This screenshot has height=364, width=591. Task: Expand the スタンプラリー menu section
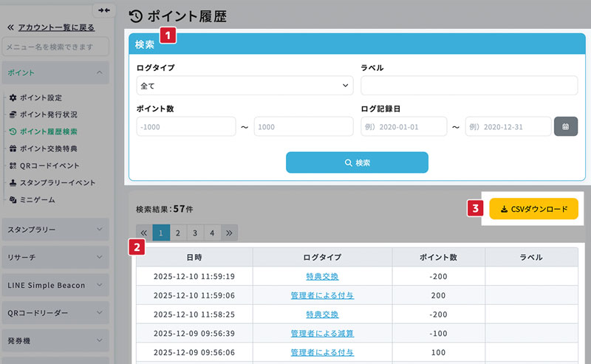[55, 230]
